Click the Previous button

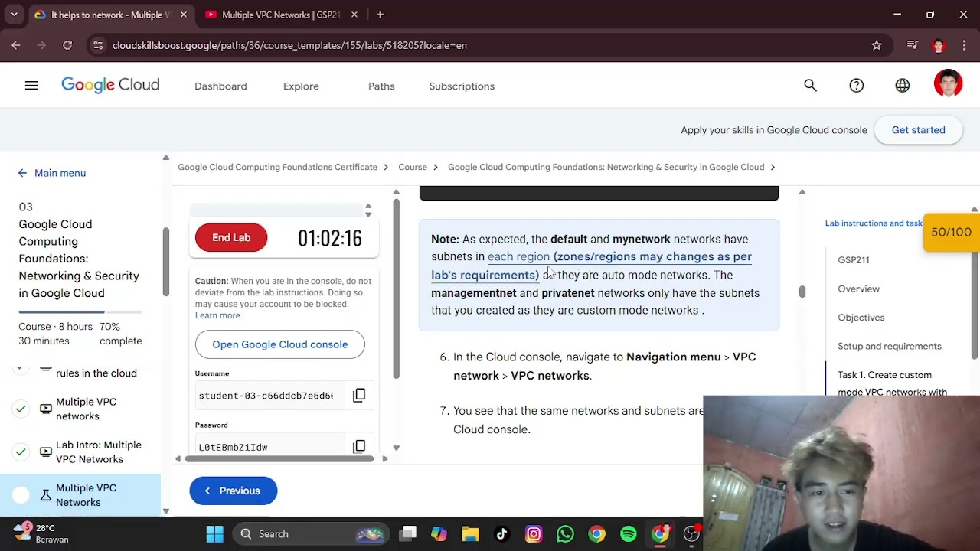(234, 491)
